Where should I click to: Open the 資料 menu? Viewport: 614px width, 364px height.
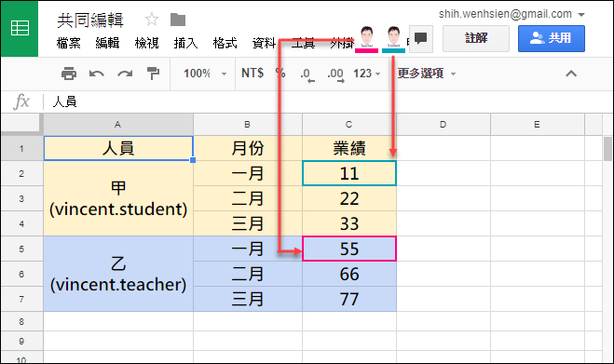pos(264,43)
